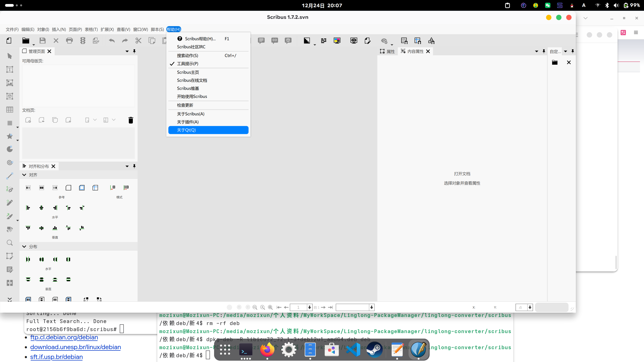Open ftp.cl.debian.org/debian link in background window
Image resolution: width=644 pixels, height=362 pixels.
64,337
